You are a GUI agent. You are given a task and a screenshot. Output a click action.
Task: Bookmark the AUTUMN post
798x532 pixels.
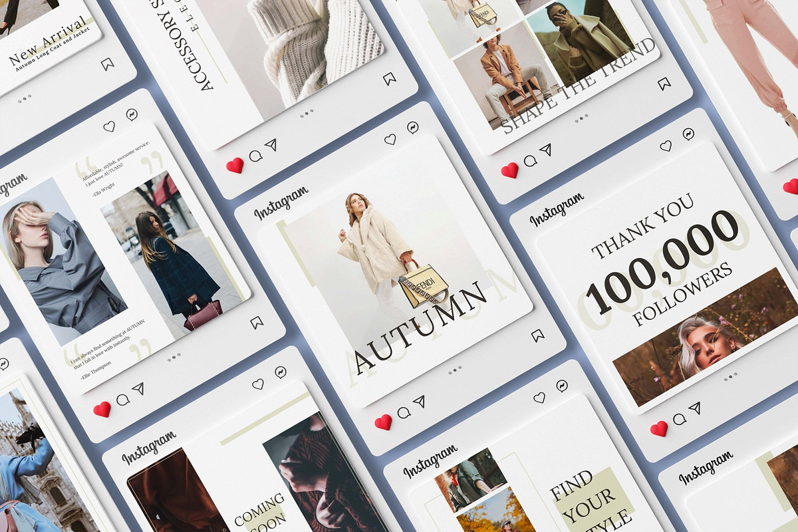[x=538, y=335]
